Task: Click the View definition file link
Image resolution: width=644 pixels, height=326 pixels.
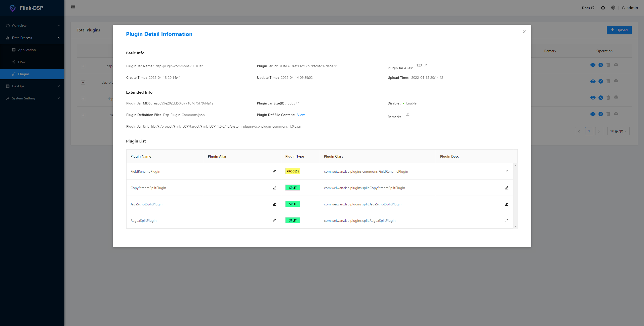Action: click(301, 115)
